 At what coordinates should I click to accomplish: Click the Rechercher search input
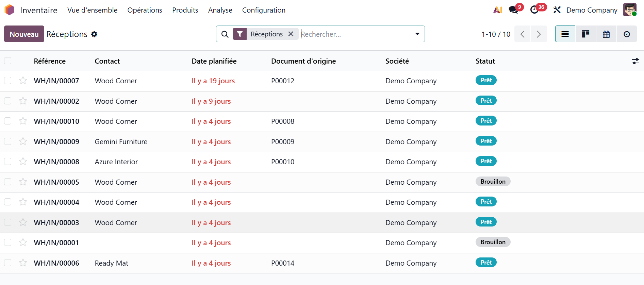click(355, 34)
